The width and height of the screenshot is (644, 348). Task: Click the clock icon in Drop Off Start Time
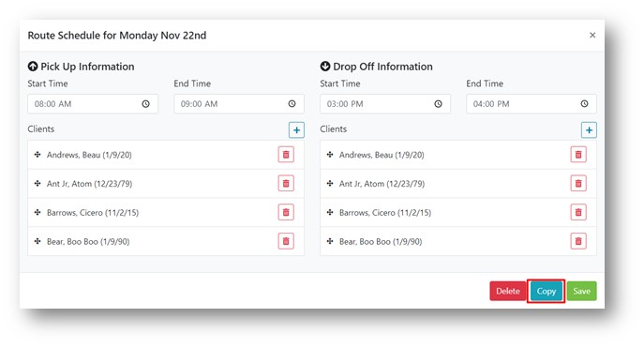tap(438, 104)
